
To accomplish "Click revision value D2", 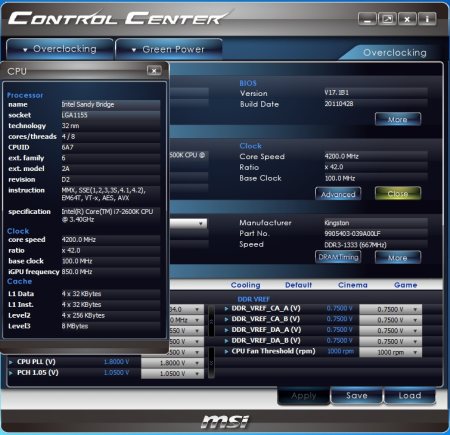I will tap(65, 179).
